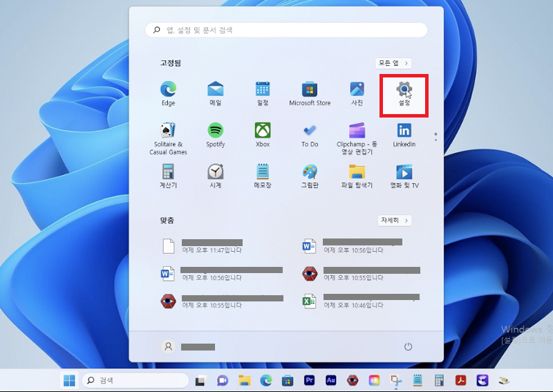Open the user account profile menu
Viewport: 553px width, 392px height.
(x=188, y=346)
